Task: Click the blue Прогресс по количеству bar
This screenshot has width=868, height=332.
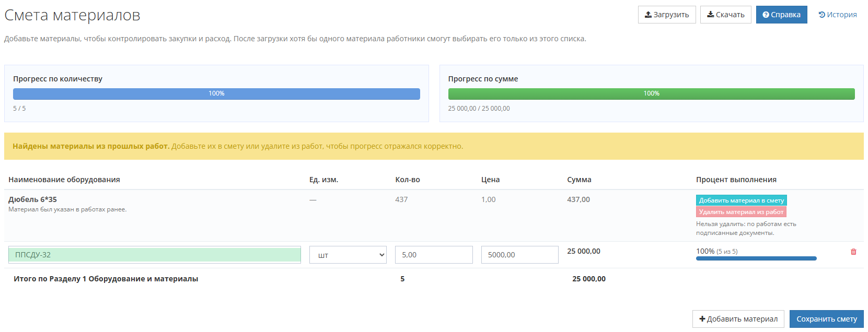Action: (x=216, y=94)
